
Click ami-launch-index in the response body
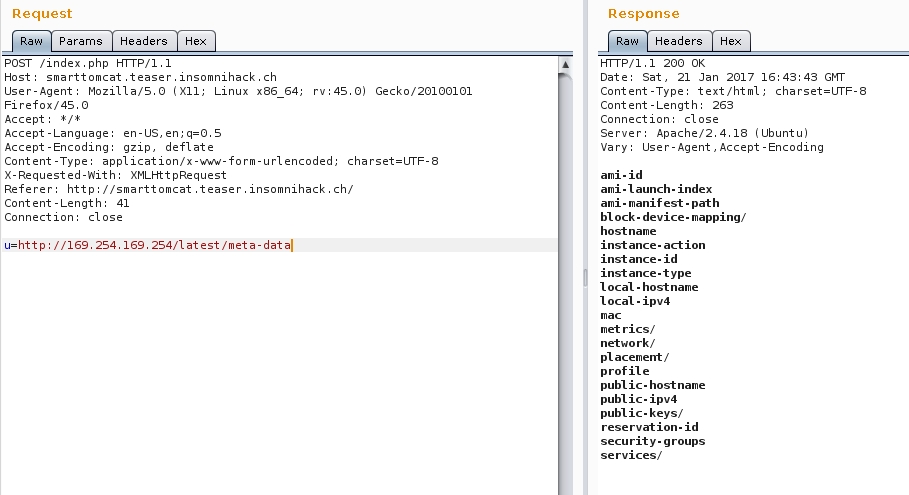(656, 189)
